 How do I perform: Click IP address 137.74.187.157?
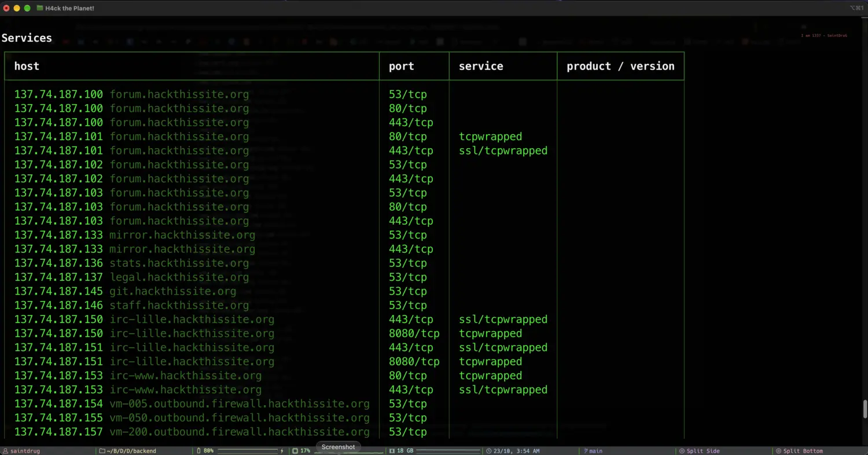(x=58, y=432)
